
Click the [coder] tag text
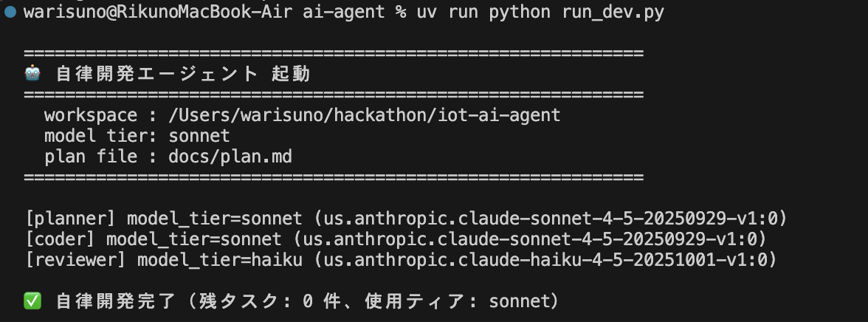tap(61, 239)
